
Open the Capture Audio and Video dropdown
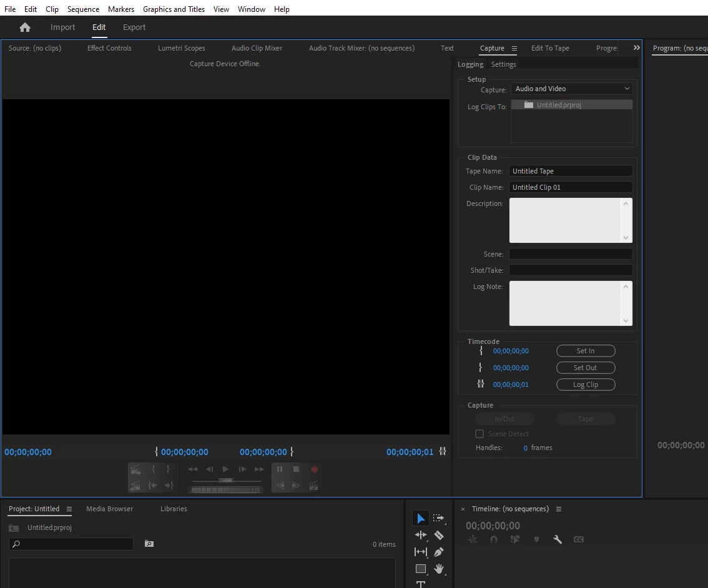572,89
